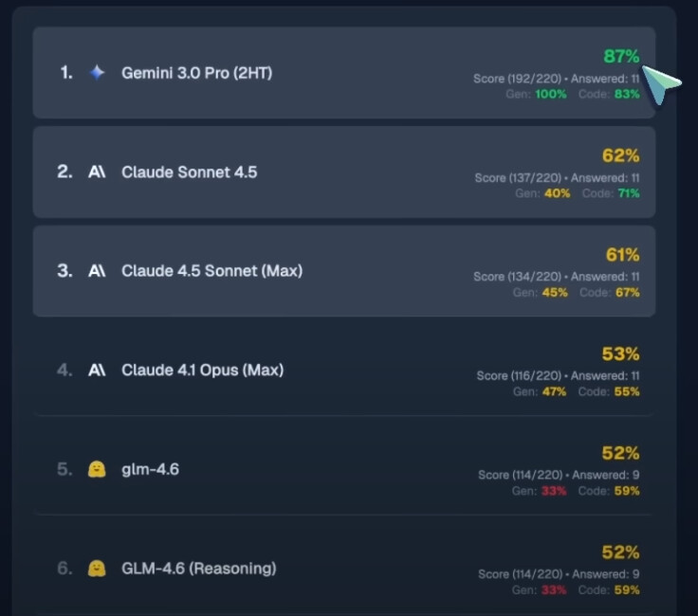Select the Claude 4.1 Opus (Max) name
Screen dimensions: 698x616
point(203,370)
